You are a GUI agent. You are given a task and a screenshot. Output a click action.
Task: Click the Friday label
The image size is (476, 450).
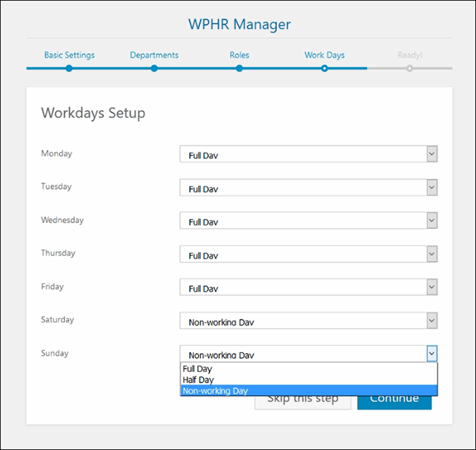(52, 287)
